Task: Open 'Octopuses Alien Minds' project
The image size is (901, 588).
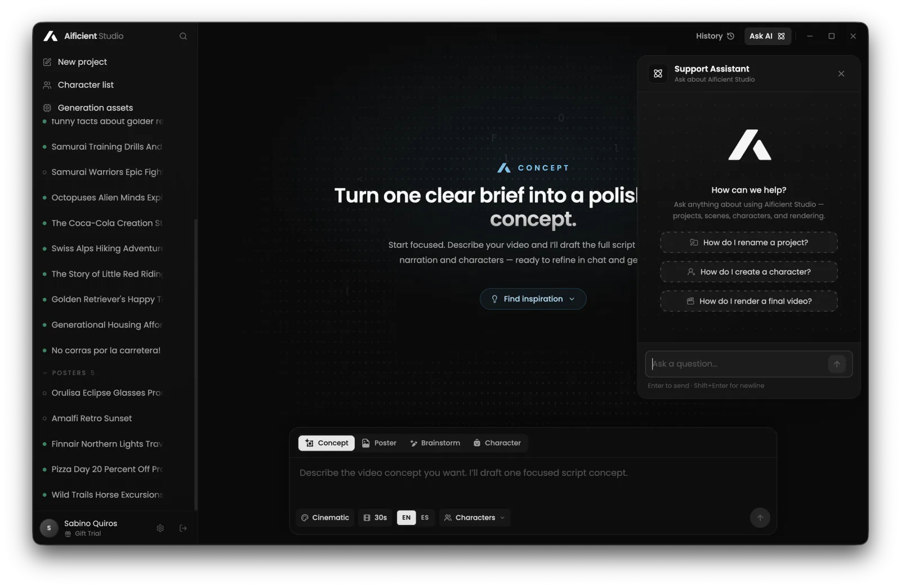Action: 106,198
